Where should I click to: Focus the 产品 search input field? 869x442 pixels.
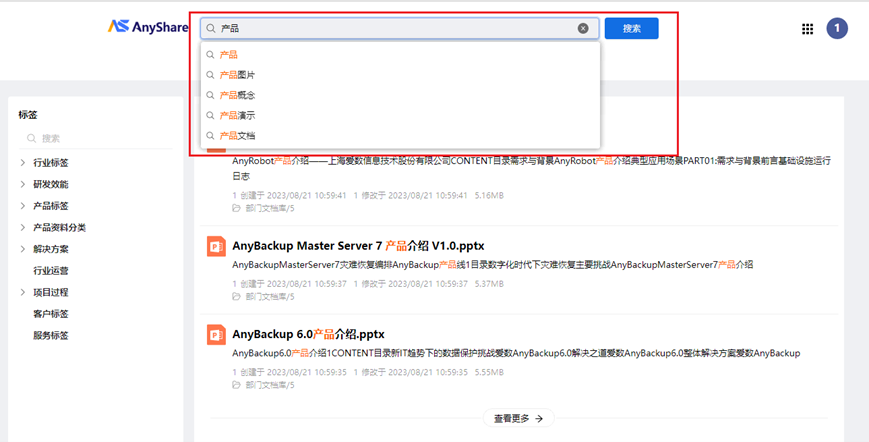(x=399, y=28)
